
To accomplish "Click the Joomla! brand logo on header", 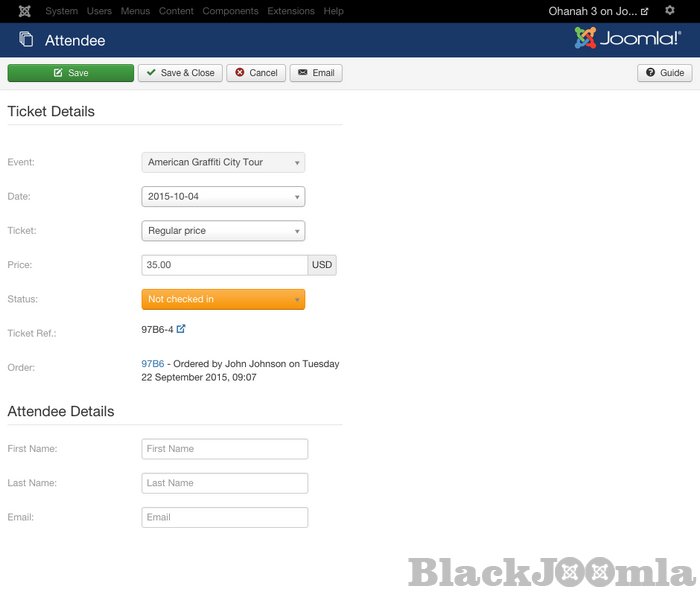I will point(628,38).
